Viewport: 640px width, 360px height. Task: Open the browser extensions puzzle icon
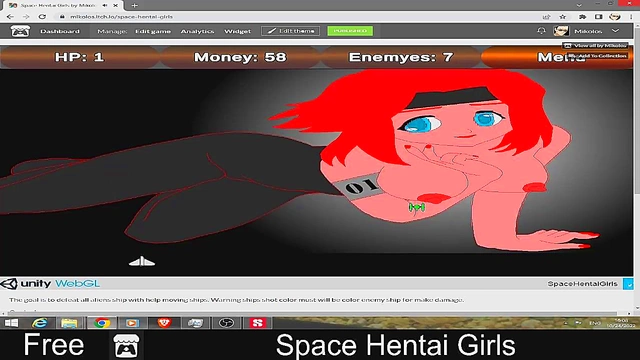tap(582, 17)
